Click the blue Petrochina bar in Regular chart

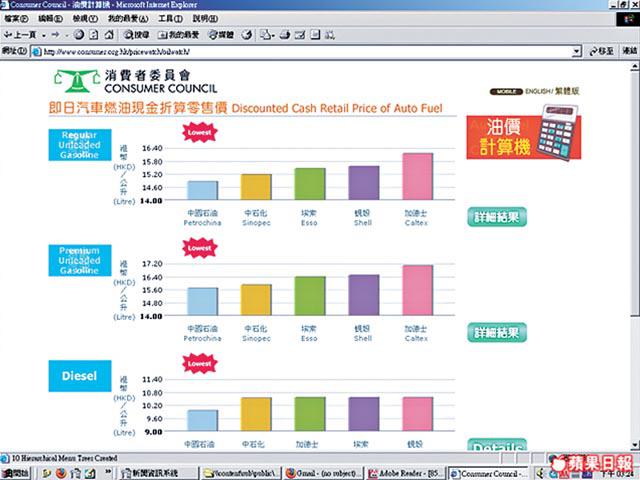pos(203,190)
